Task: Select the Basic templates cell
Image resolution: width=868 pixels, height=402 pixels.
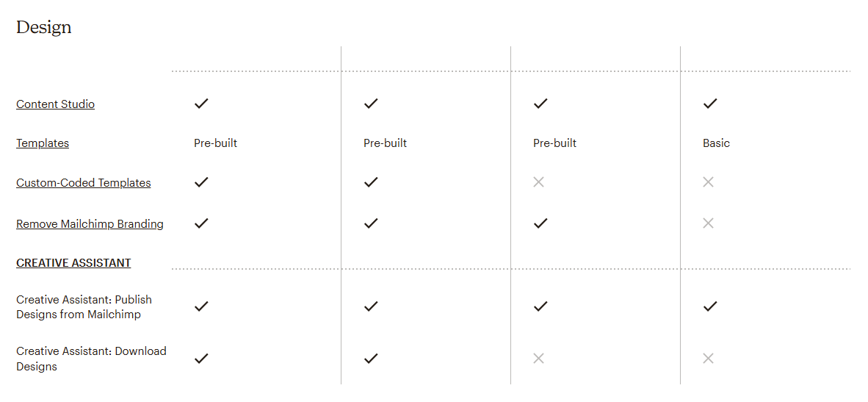Action: click(716, 143)
